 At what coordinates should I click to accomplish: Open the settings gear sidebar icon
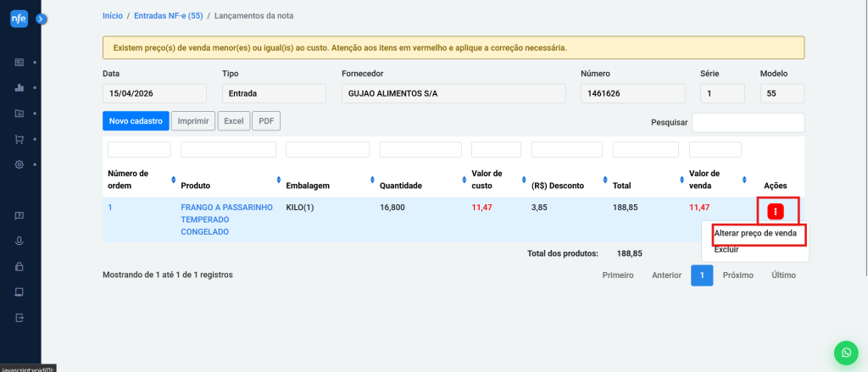point(19,164)
